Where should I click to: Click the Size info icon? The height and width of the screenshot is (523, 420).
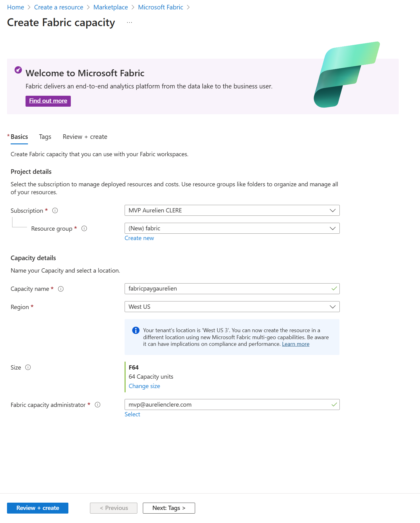point(28,367)
